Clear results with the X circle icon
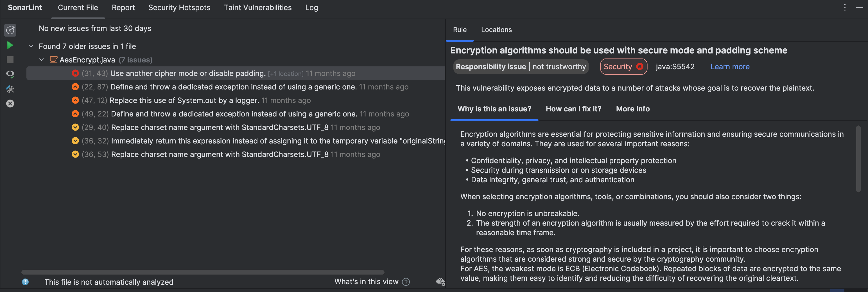Screen dimensions: 868x292 point(10,104)
